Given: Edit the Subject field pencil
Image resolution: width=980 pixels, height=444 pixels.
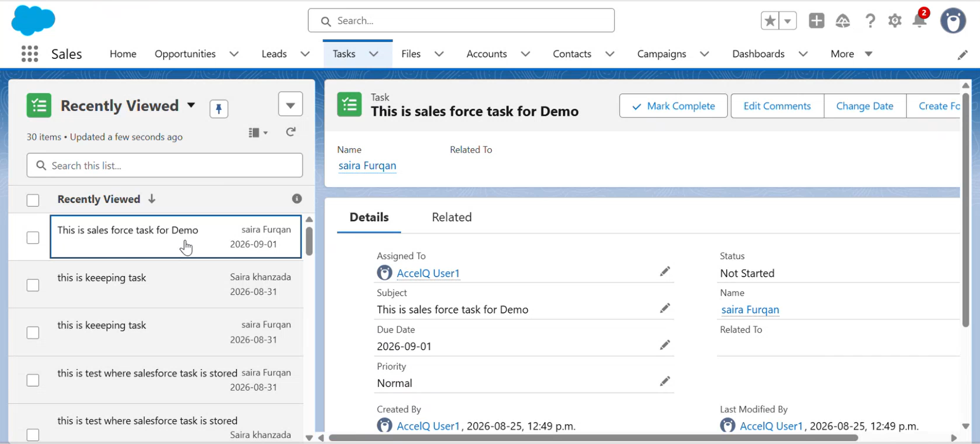Looking at the screenshot, I should (x=665, y=308).
